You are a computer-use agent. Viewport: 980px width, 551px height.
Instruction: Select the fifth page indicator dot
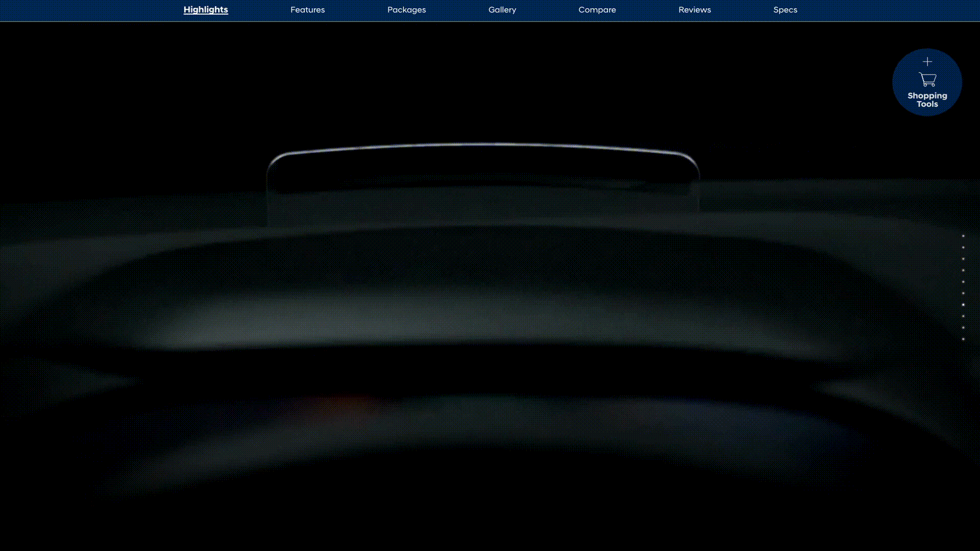coord(963,282)
